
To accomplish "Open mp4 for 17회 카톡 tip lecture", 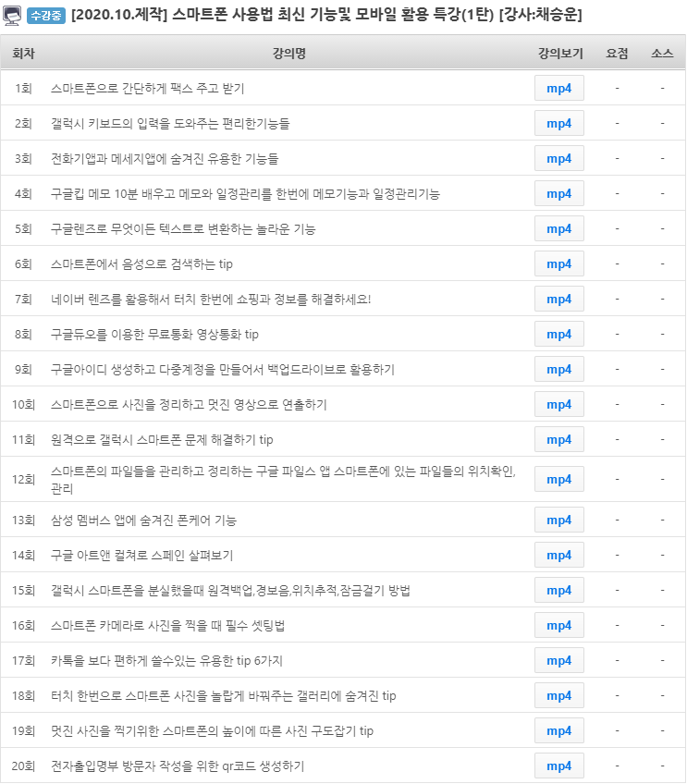I will coord(559,660).
